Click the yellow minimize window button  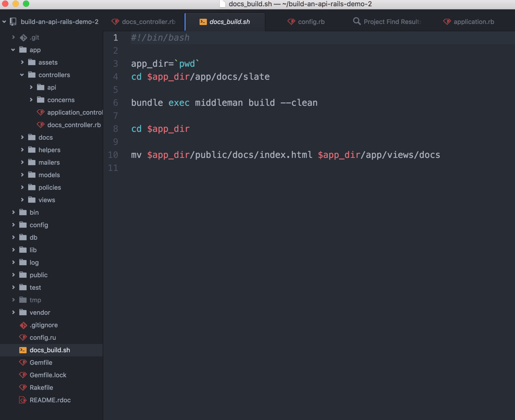(16, 4)
